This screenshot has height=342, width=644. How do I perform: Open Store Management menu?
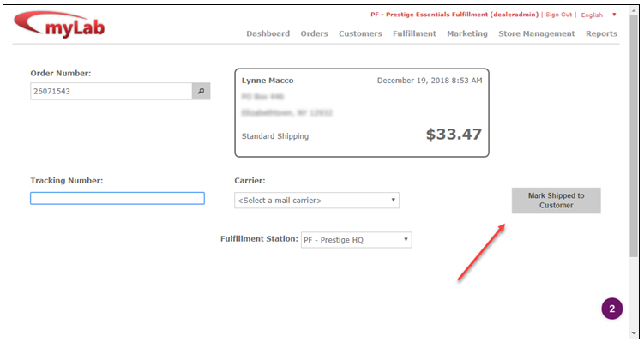pos(537,33)
